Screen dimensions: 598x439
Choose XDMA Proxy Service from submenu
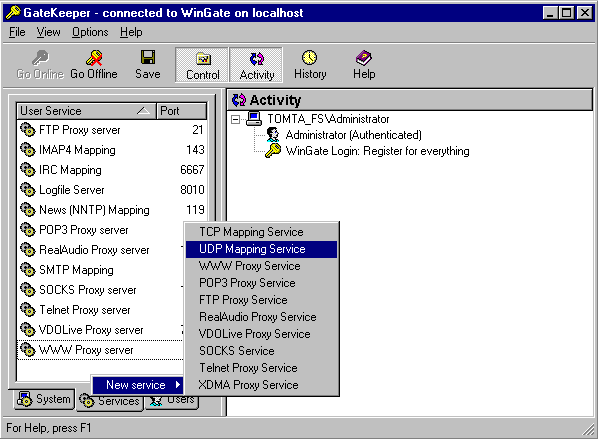(262, 385)
